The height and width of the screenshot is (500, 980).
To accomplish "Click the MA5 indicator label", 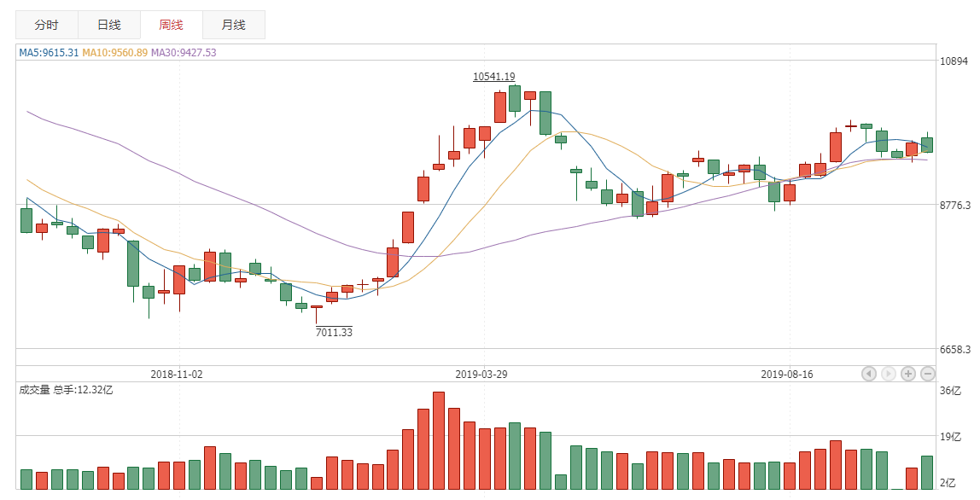I will pyautogui.click(x=50, y=53).
